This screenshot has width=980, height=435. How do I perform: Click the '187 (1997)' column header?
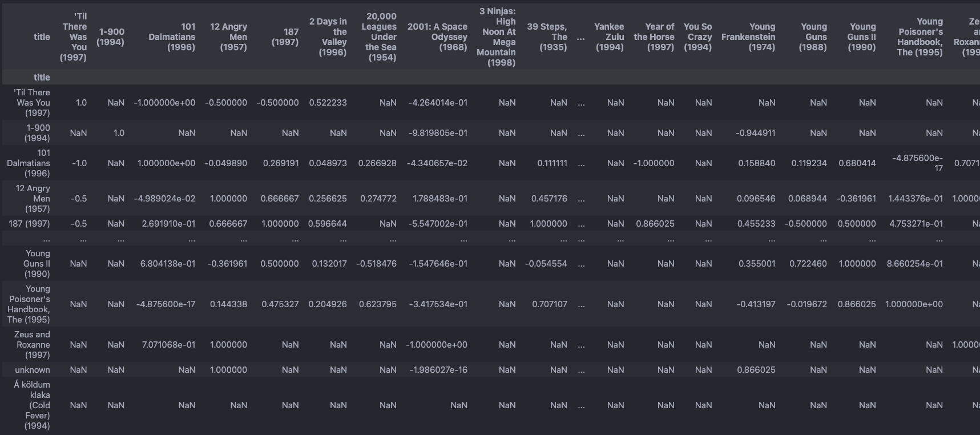tap(285, 37)
